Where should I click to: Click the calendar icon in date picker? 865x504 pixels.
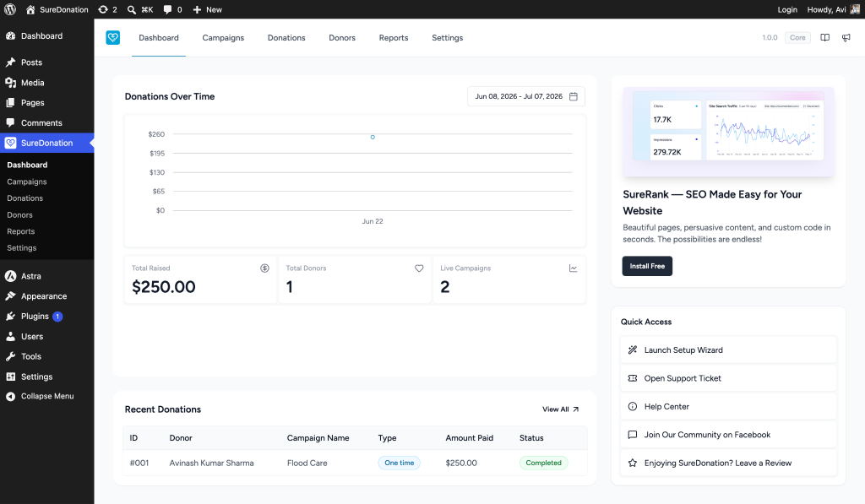point(574,96)
